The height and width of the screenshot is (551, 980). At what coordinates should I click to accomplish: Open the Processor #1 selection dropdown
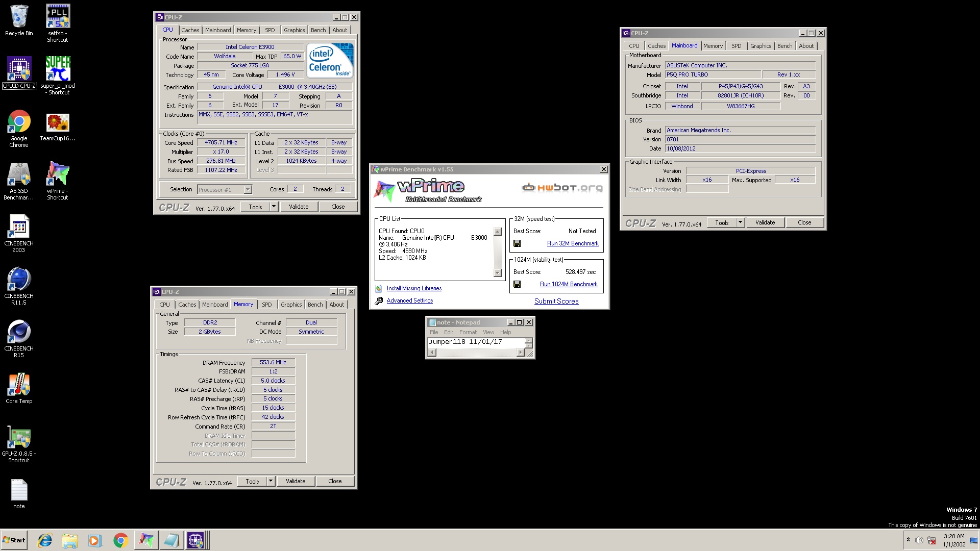pyautogui.click(x=248, y=190)
